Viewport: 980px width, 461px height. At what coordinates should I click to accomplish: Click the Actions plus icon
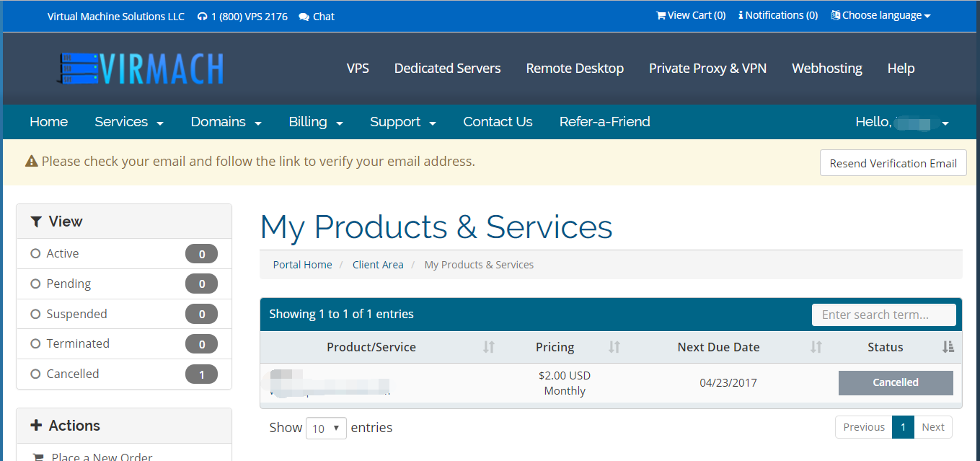coord(36,426)
